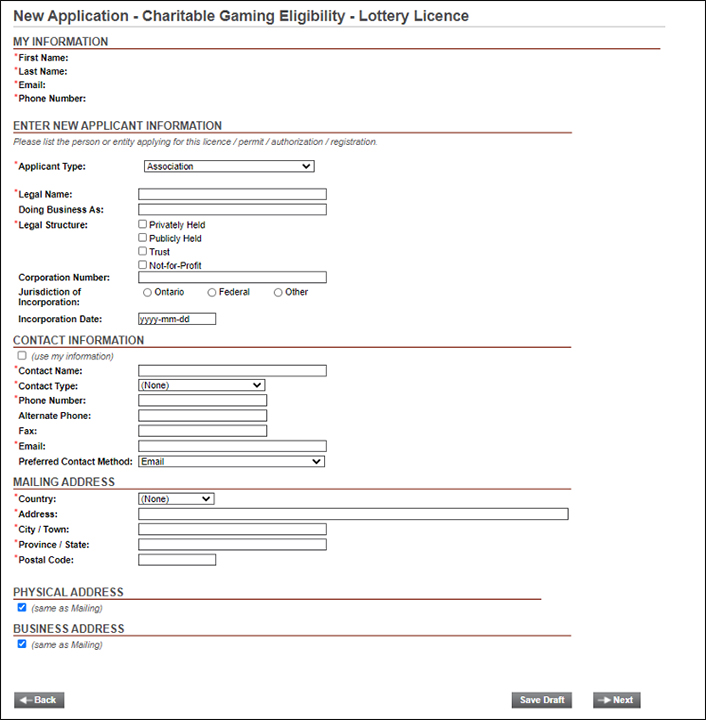The image size is (706, 720).
Task: Click the Fax input field
Action: (x=202, y=431)
